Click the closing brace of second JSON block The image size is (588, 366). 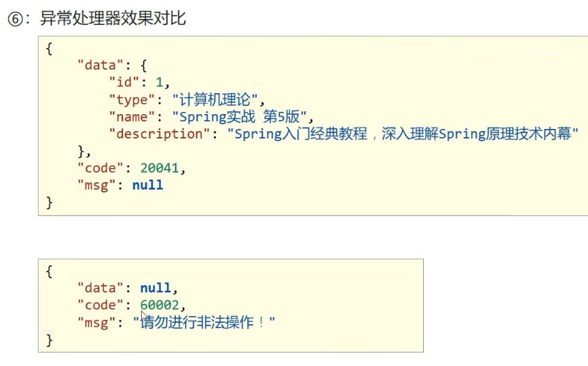pos(49,340)
